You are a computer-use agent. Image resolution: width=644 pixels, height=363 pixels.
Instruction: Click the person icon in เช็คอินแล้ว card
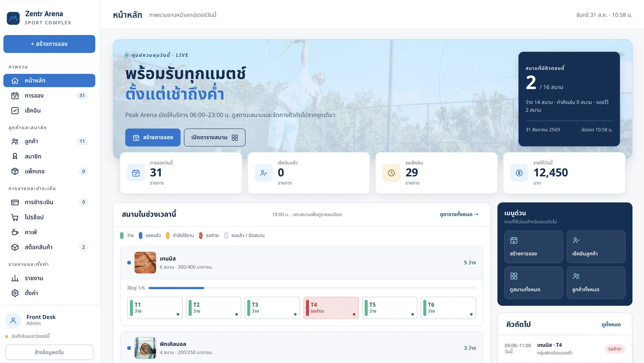coord(264,173)
